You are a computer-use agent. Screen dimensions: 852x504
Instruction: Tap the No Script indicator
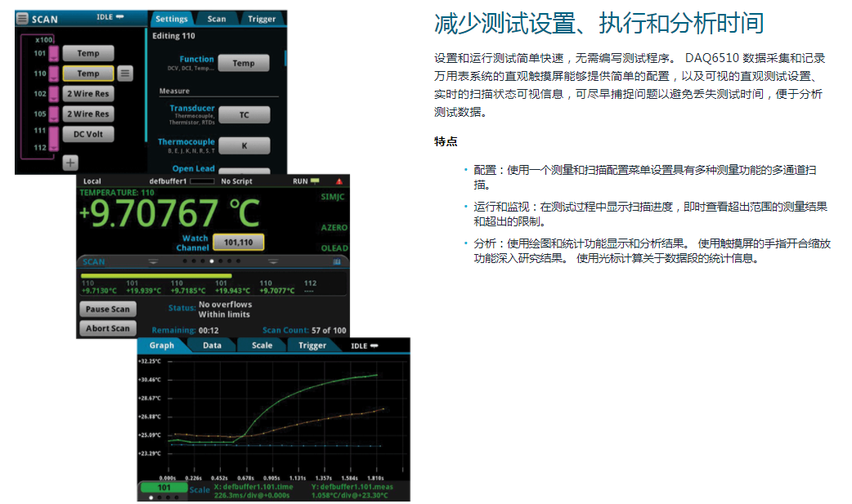click(236, 181)
